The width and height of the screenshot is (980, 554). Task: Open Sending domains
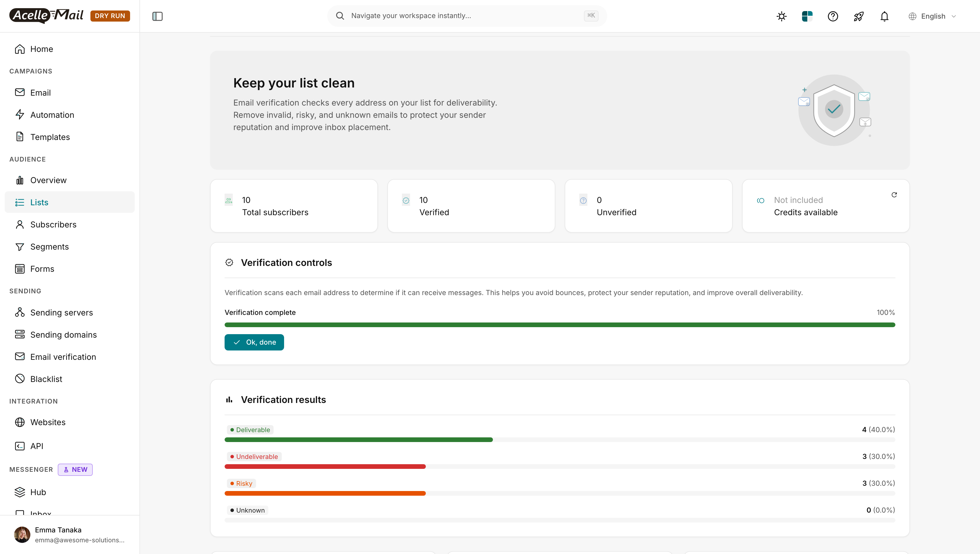point(70,334)
